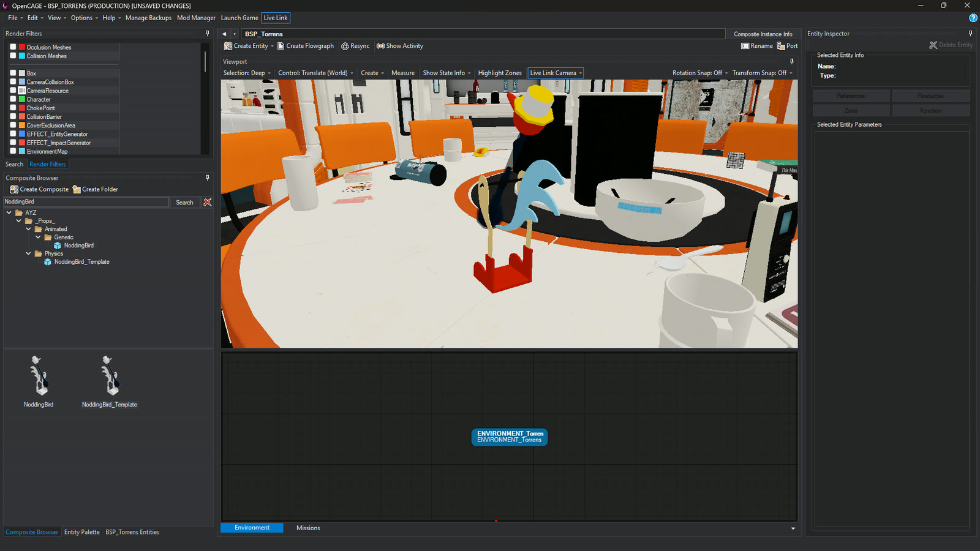Screen dimensions: 980x551
Task: Click the Search button beside NoddingBird field
Action: coord(184,202)
